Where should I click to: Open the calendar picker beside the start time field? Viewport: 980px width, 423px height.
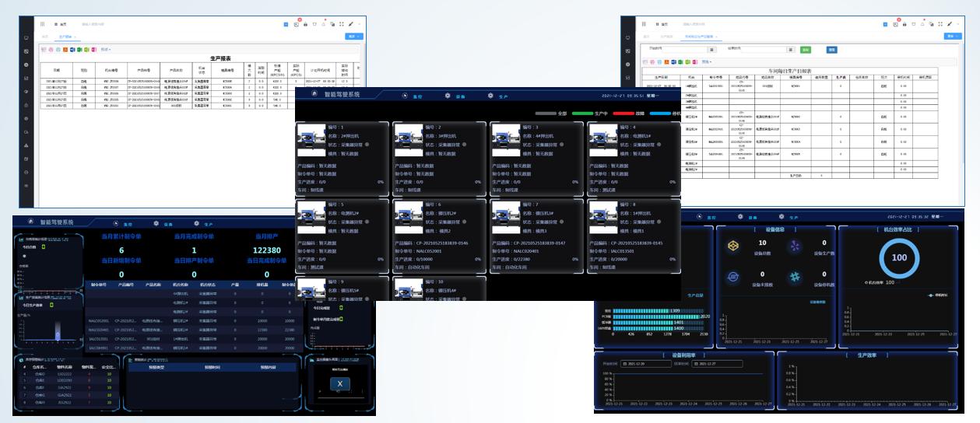pyautogui.click(x=712, y=49)
